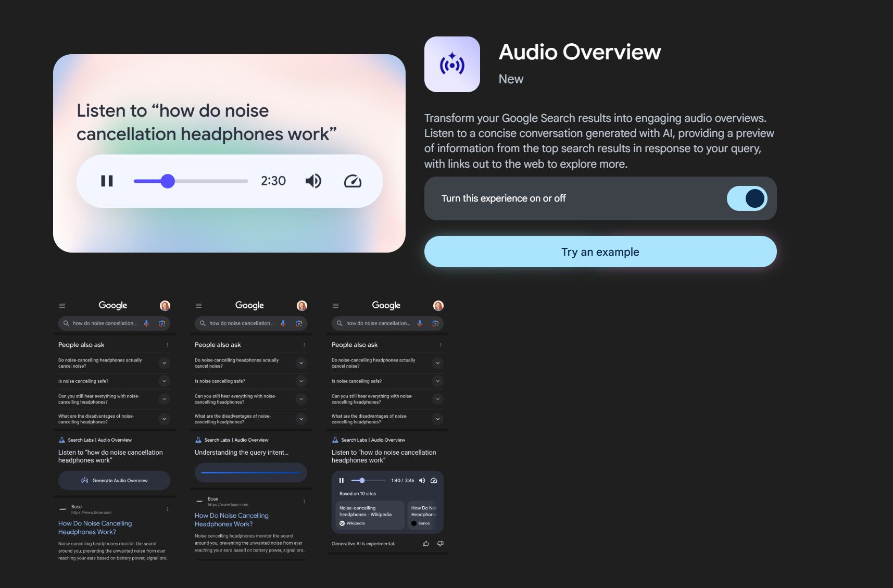This screenshot has width=893, height=588.
Task: Expand "Is noise cancelling safe?" question
Action: point(164,381)
